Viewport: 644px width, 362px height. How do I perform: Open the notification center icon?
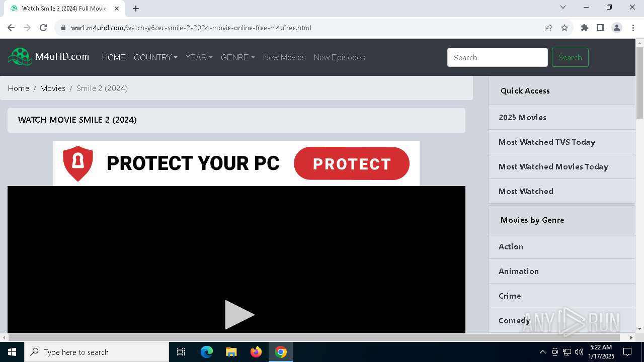(x=627, y=352)
